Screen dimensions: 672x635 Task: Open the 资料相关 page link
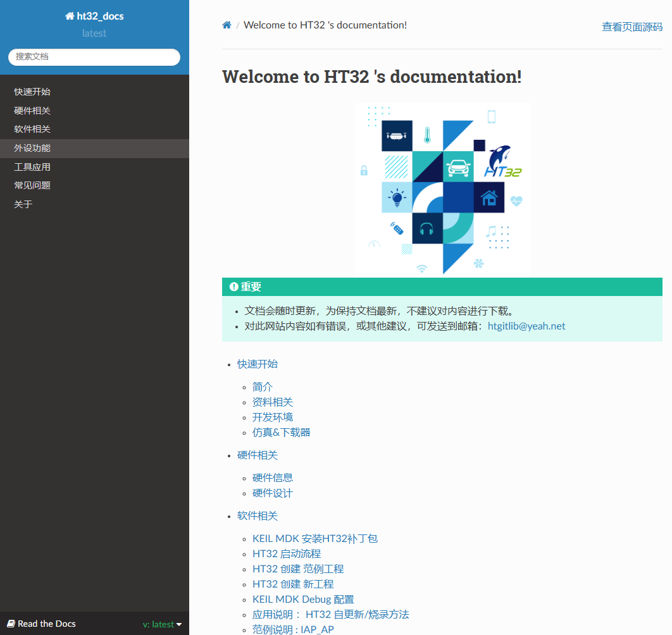click(273, 402)
